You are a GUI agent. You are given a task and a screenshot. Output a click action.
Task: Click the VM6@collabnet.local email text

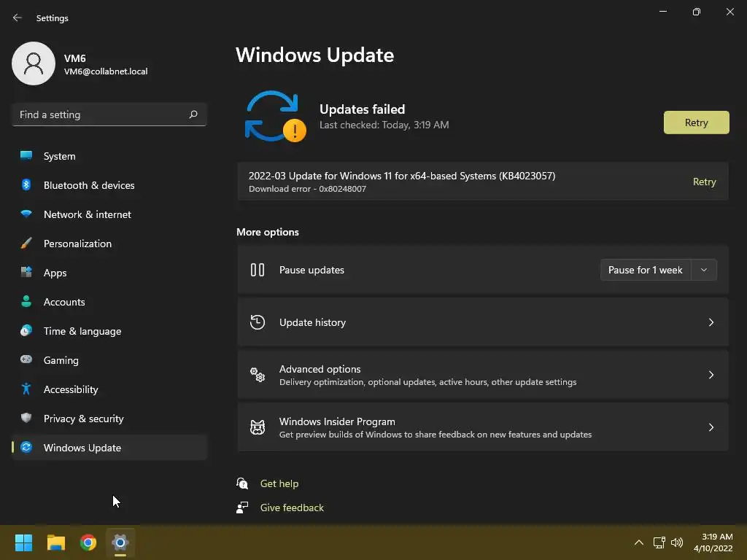(x=106, y=71)
